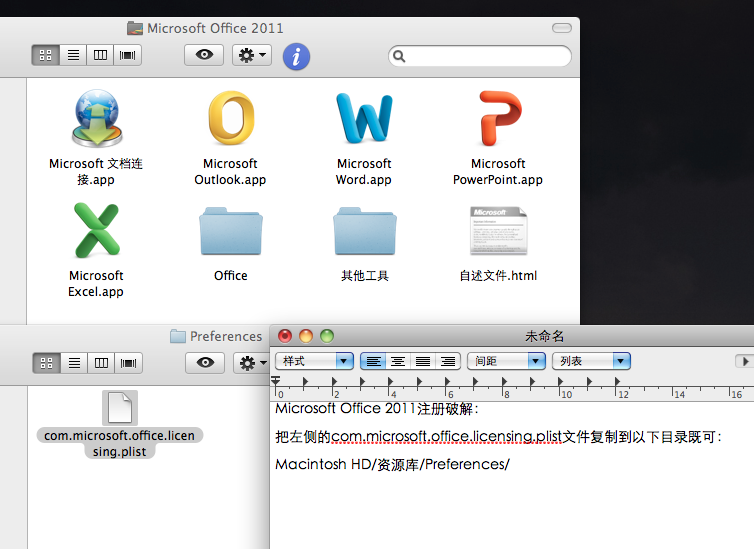Zoom the 未命名 TextEdit window
Image resolution: width=754 pixels, height=549 pixels.
coord(327,336)
